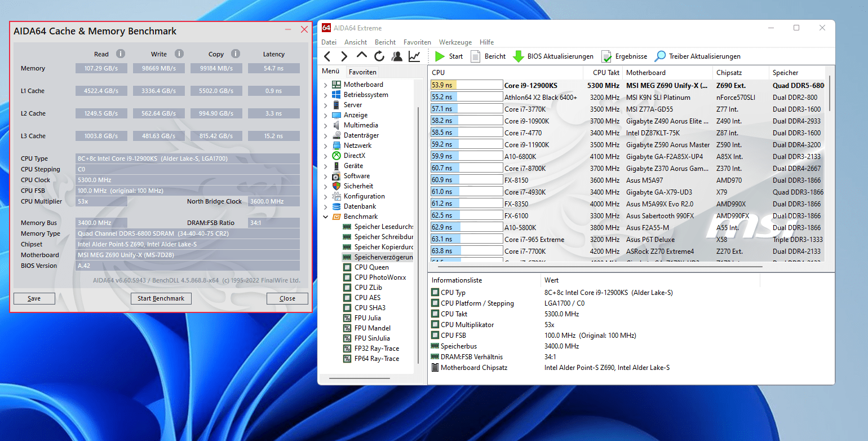The width and height of the screenshot is (868, 441).
Task: Expand the Server tree node
Action: coord(325,105)
